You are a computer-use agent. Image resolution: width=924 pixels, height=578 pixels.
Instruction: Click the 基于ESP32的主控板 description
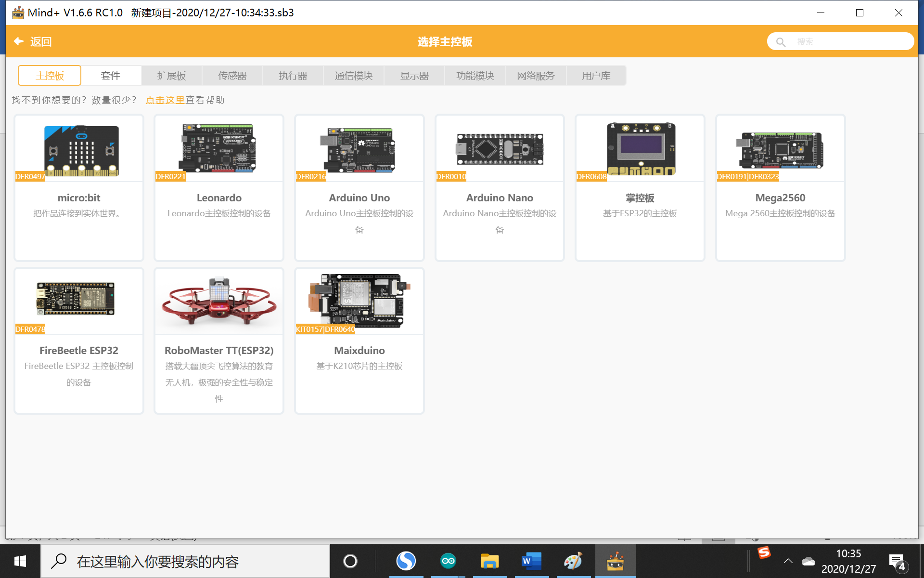point(640,213)
